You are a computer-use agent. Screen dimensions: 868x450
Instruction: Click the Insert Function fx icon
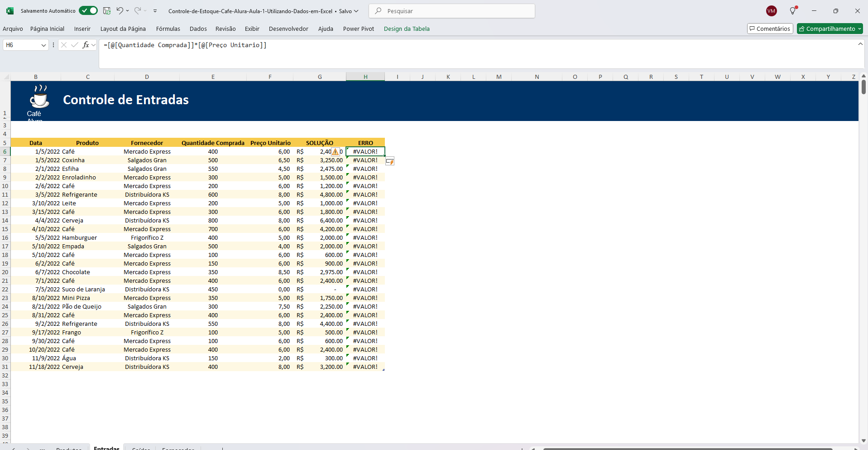(86, 45)
